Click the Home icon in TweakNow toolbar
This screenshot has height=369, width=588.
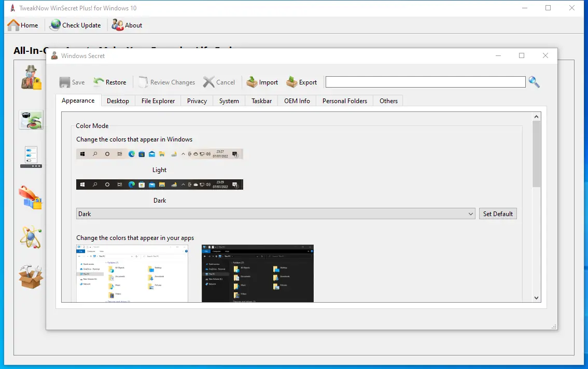click(x=13, y=25)
